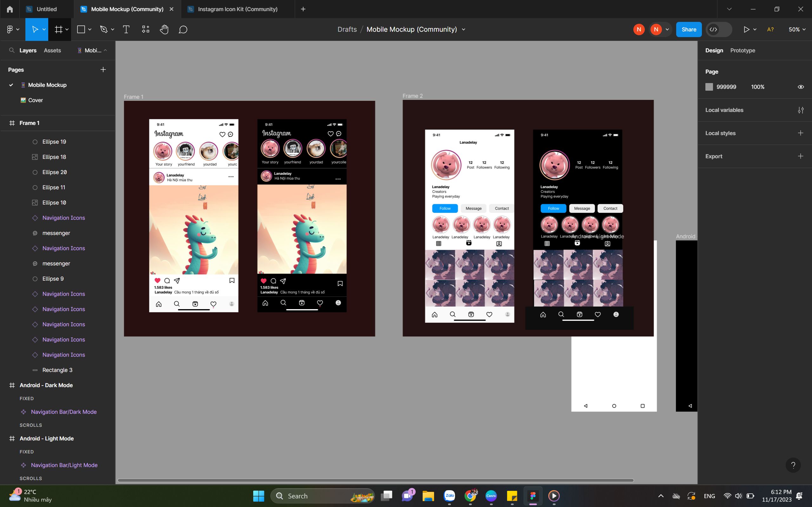Select the Rectangle 3 layer

pos(58,370)
